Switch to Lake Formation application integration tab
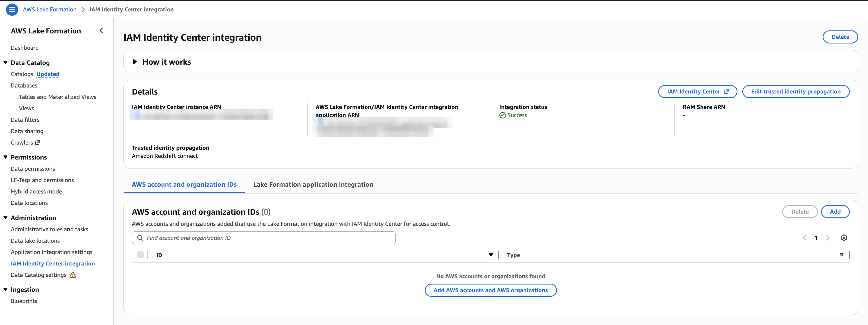 tap(313, 185)
